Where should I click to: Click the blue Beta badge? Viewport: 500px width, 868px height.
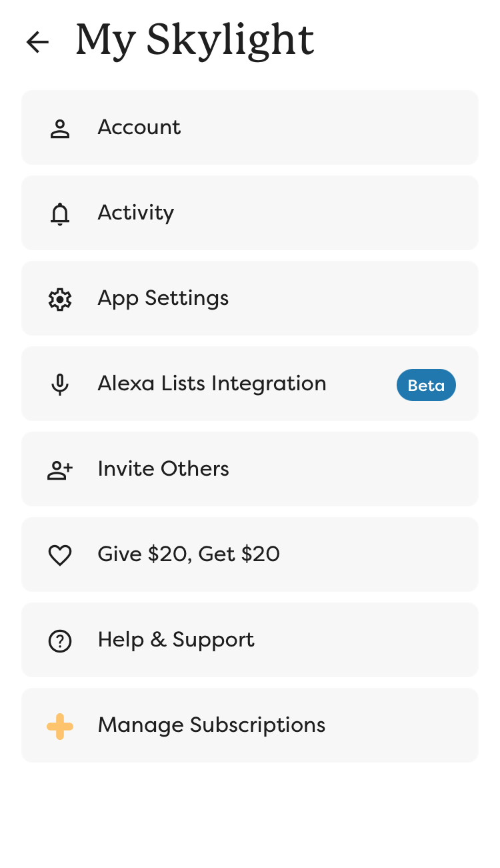coord(426,385)
